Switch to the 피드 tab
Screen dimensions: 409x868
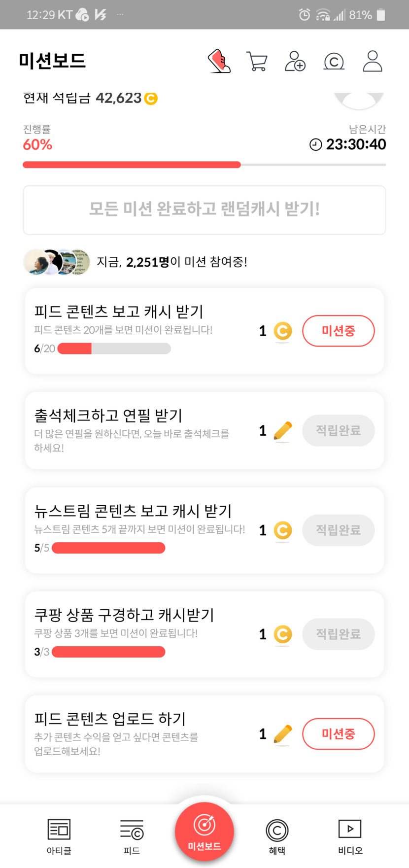(132, 836)
